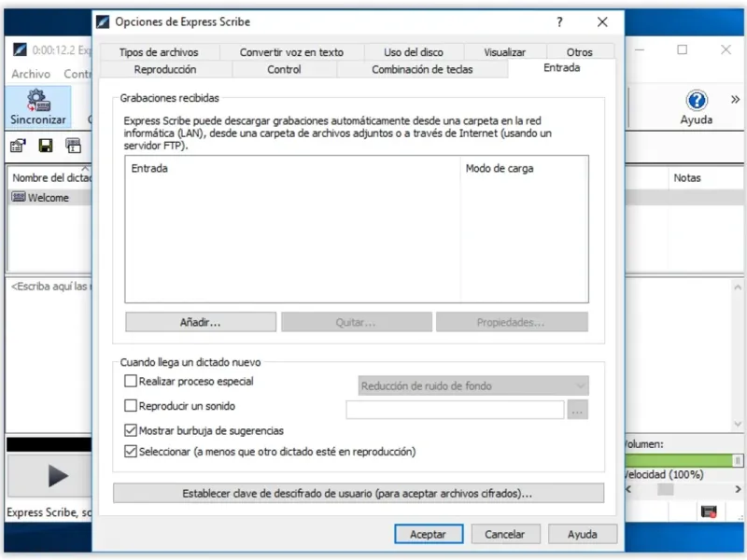Click the dialog's Ayuda button
747x560 pixels.
(582, 534)
